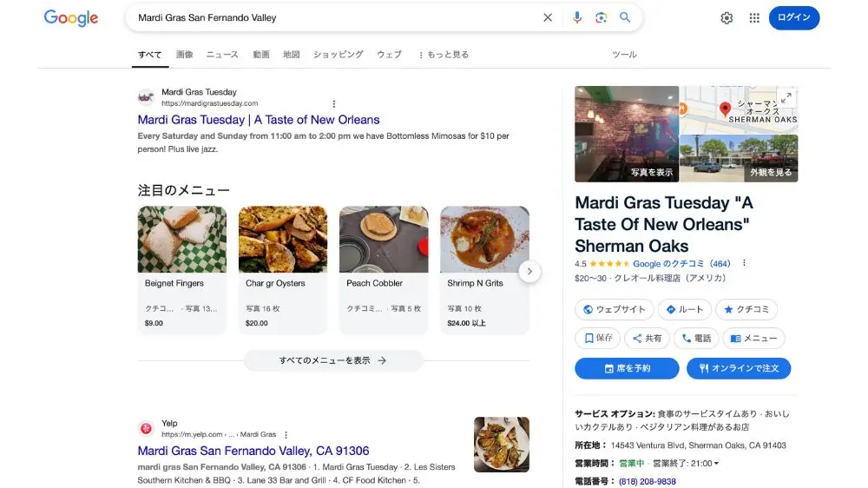Click the phone number (818) 208-9838

648,481
